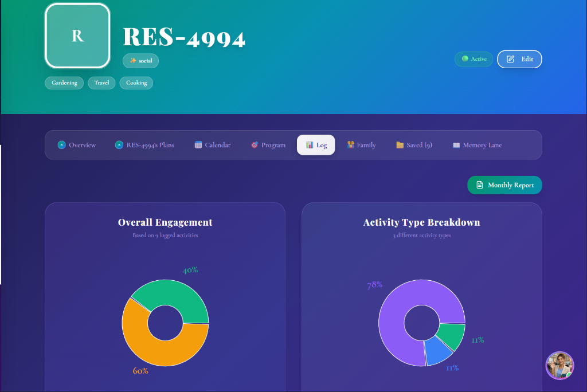This screenshot has height=392, width=587.
Task: Click the 40% label on engagement chart
Action: tap(190, 270)
